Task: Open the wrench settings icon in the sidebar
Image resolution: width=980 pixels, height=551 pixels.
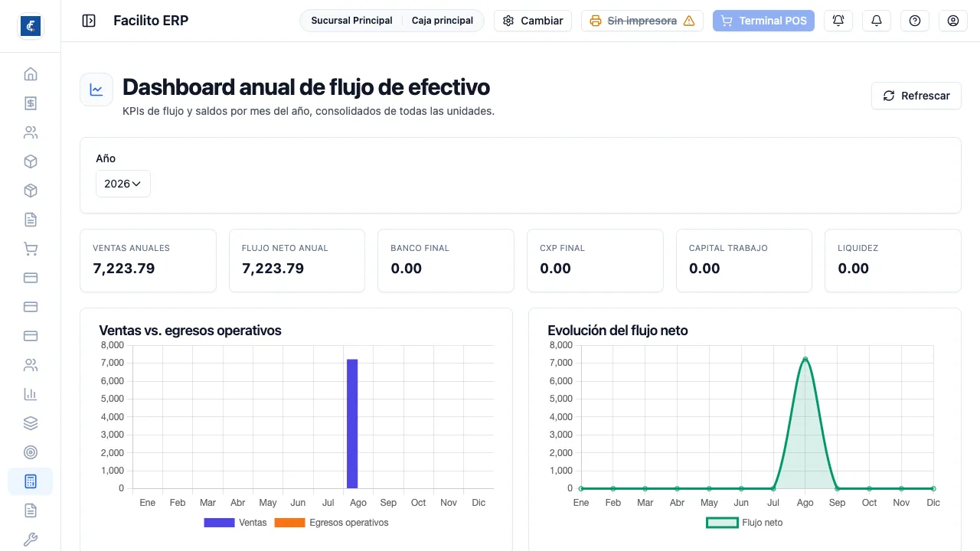Action: (x=31, y=540)
